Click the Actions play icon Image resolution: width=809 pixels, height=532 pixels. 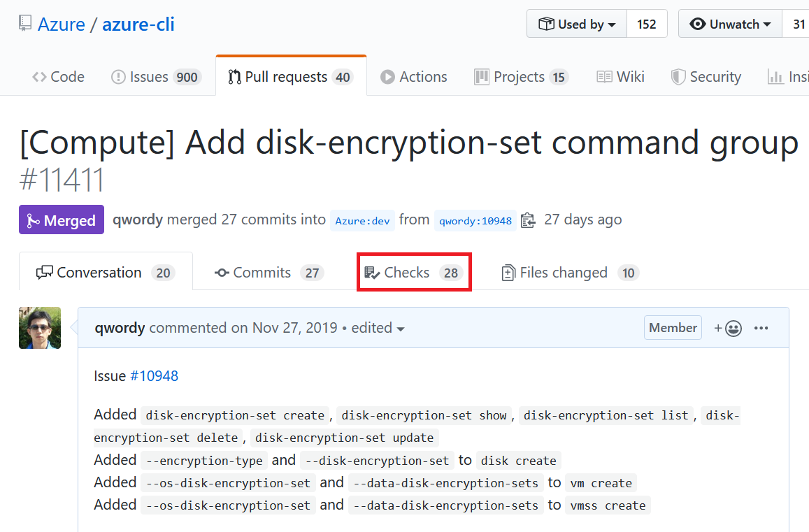[387, 77]
